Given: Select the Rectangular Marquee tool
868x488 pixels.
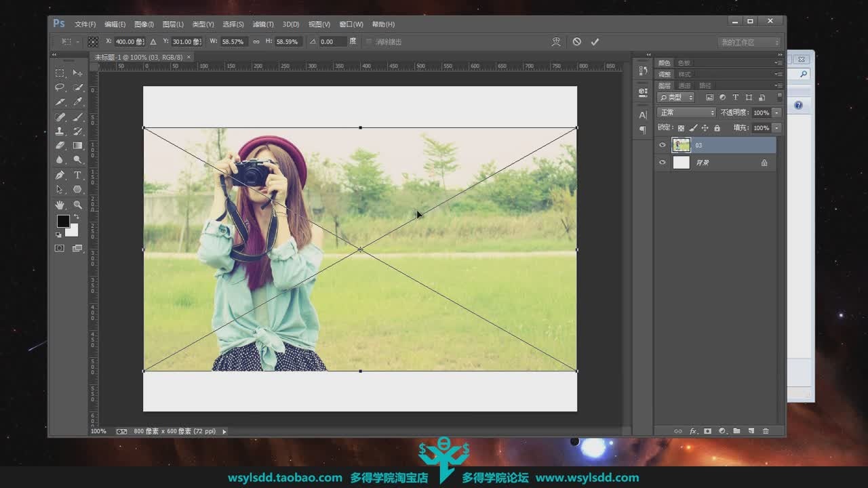Looking at the screenshot, I should (60, 73).
